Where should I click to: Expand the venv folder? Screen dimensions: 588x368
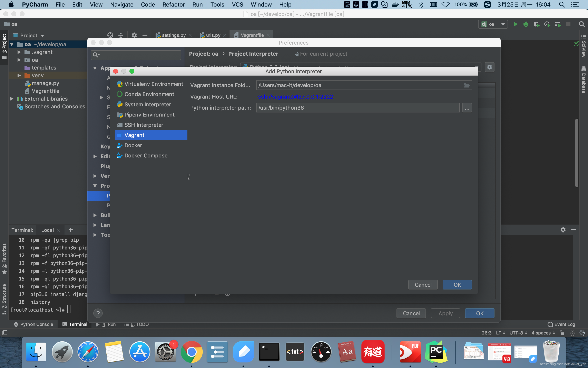[19, 75]
